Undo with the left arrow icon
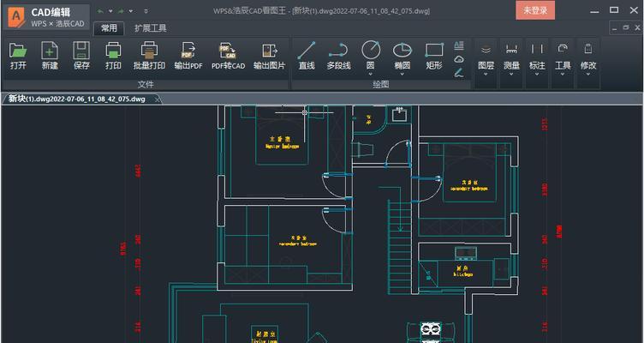Viewport: 644px width, 343px height. pyautogui.click(x=100, y=11)
